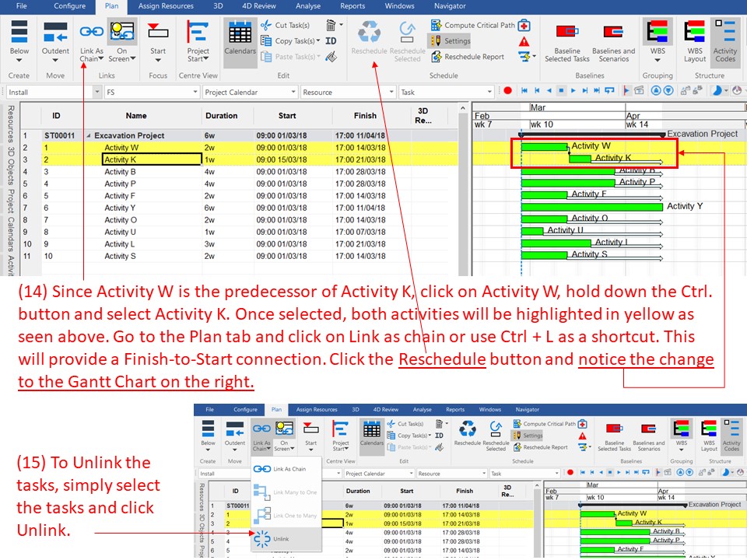Open the Calendars panel

240,39
